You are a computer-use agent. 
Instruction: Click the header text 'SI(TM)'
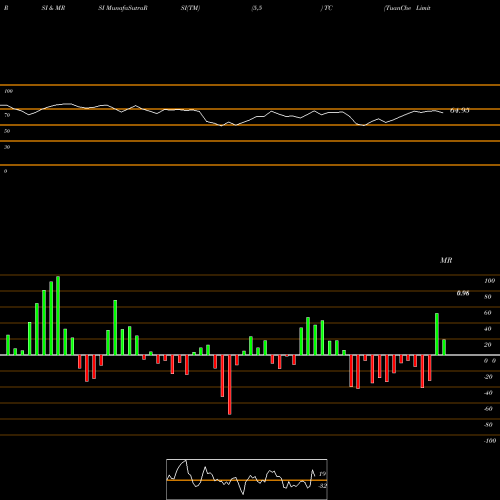tap(190, 8)
